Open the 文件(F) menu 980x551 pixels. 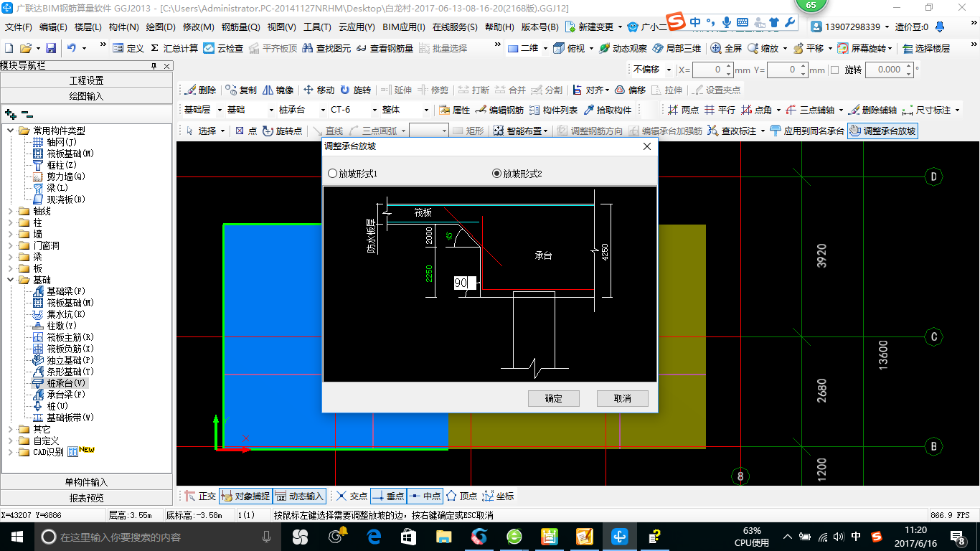(19, 27)
